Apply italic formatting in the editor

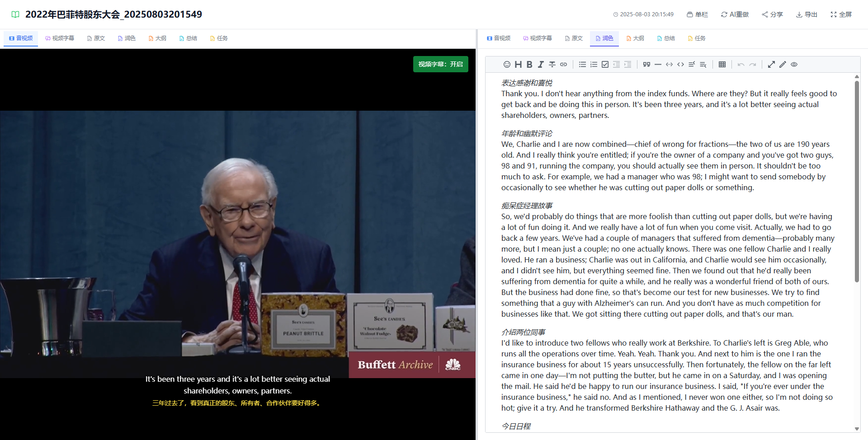[x=541, y=65]
